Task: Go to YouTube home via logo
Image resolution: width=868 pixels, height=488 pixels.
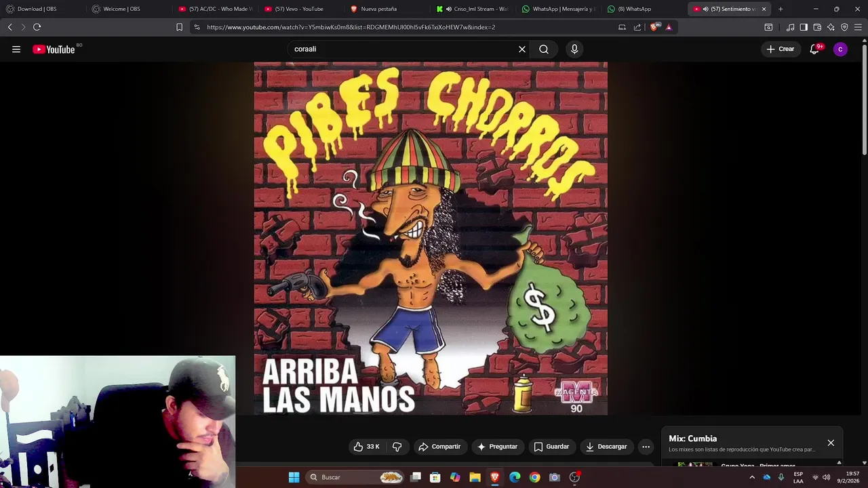Action: [54, 49]
